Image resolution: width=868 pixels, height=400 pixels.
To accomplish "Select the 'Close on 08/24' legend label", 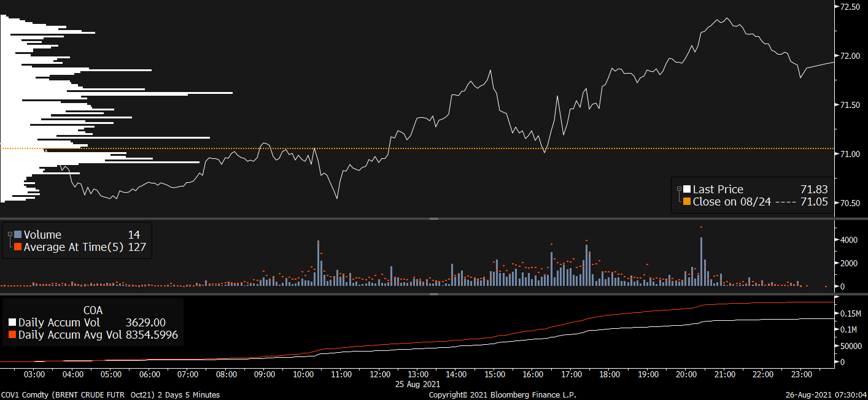I will coord(732,202).
